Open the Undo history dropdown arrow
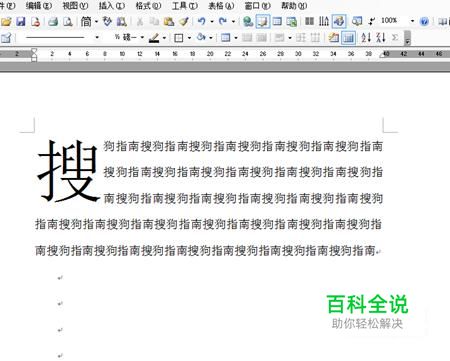The height and width of the screenshot is (361, 450). [212, 22]
